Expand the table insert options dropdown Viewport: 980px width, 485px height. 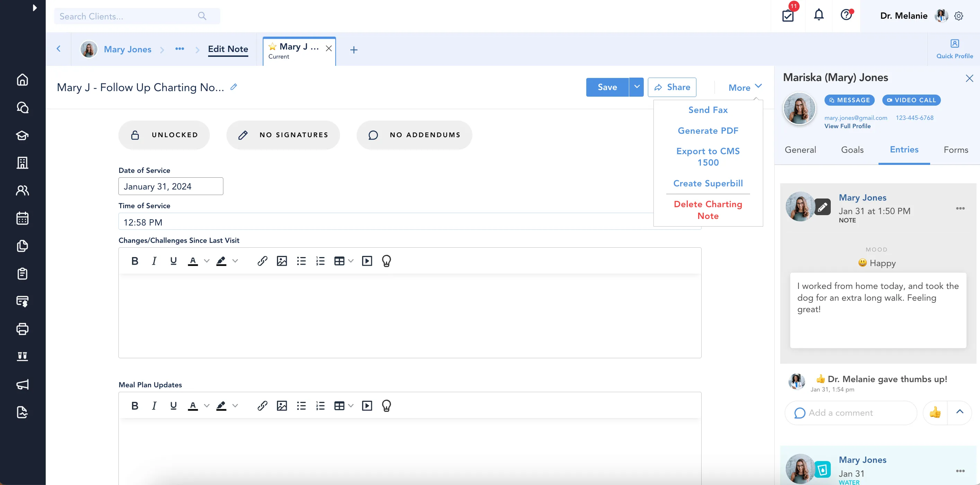click(351, 261)
